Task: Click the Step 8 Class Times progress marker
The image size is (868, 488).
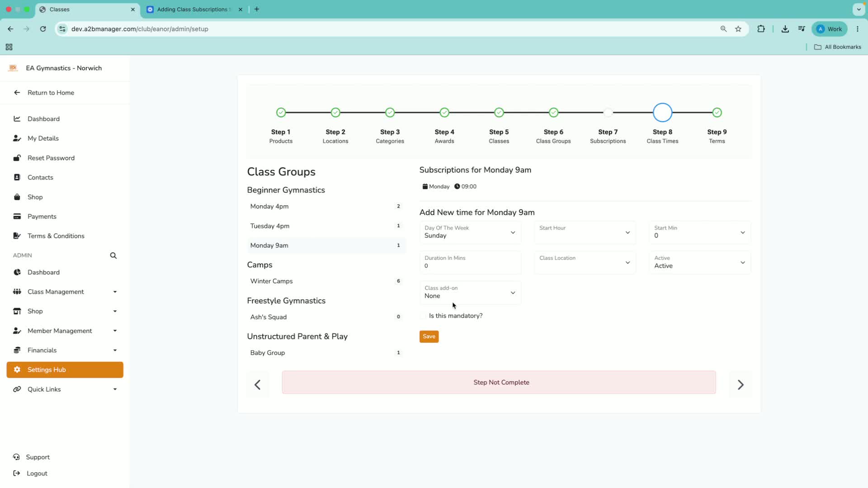Action: coord(662,113)
